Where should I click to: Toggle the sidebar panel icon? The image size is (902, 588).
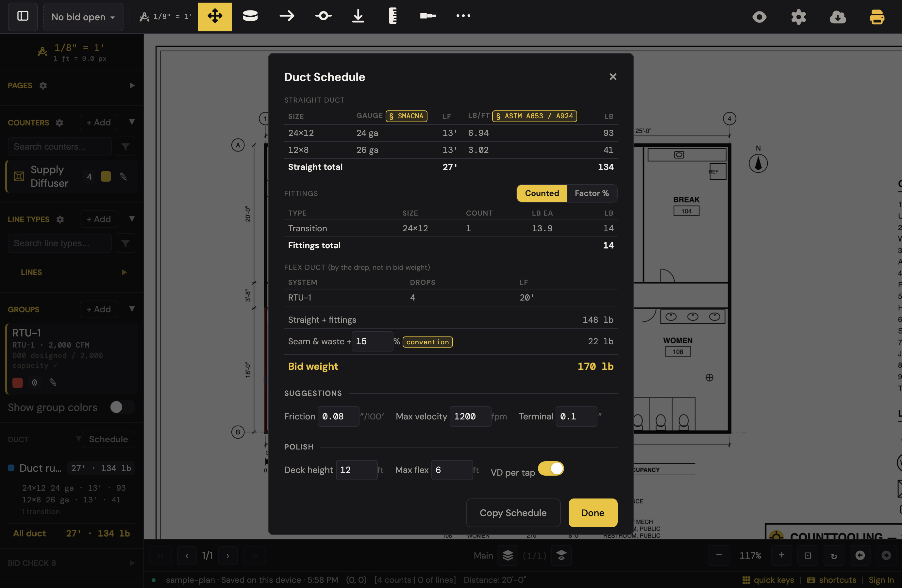pos(23,16)
